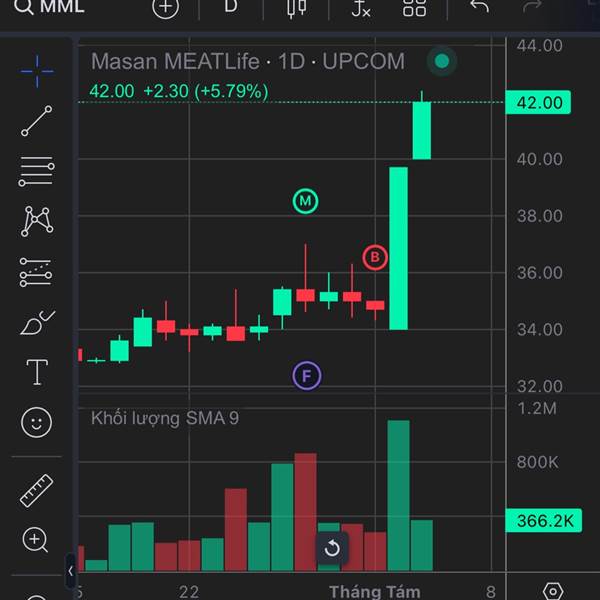600x600 pixels.
Task: Click the 22 date axis label
Action: point(189,592)
